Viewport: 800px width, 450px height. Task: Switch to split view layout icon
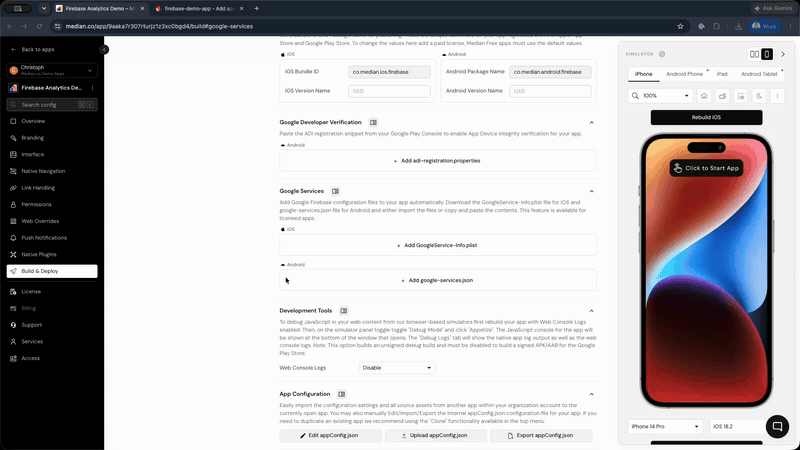pyautogui.click(x=754, y=54)
